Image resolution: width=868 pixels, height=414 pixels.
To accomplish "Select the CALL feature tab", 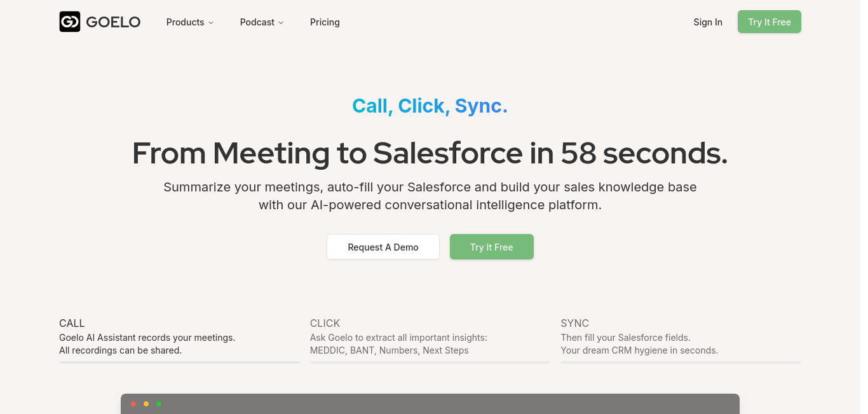I will click(x=72, y=323).
